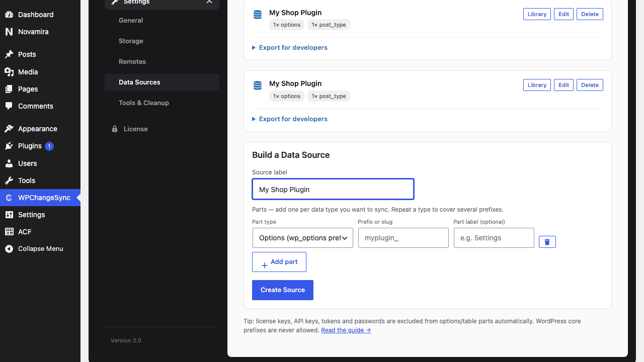Click the Collapse Menu arrow icon
This screenshot has width=644, height=362.
[9, 249]
